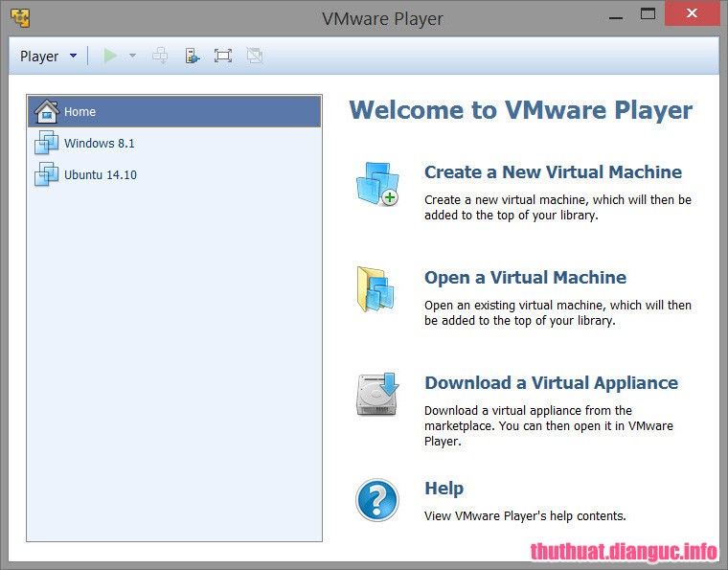Click Open a Virtual Machine heading
The image size is (728, 570).
click(x=525, y=278)
